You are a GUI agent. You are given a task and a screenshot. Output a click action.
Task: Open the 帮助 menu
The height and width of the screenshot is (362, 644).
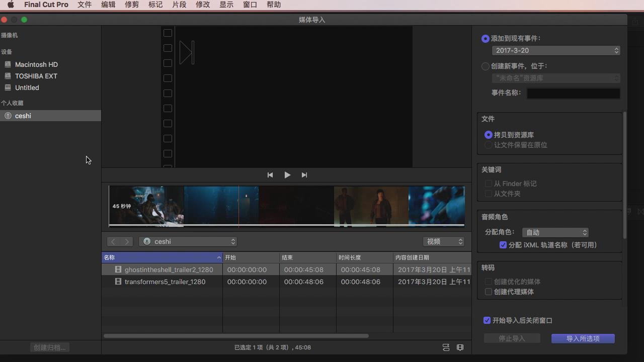[274, 5]
